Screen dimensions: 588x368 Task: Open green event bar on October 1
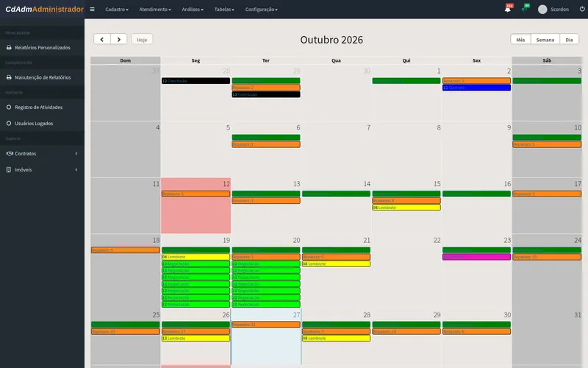click(406, 81)
